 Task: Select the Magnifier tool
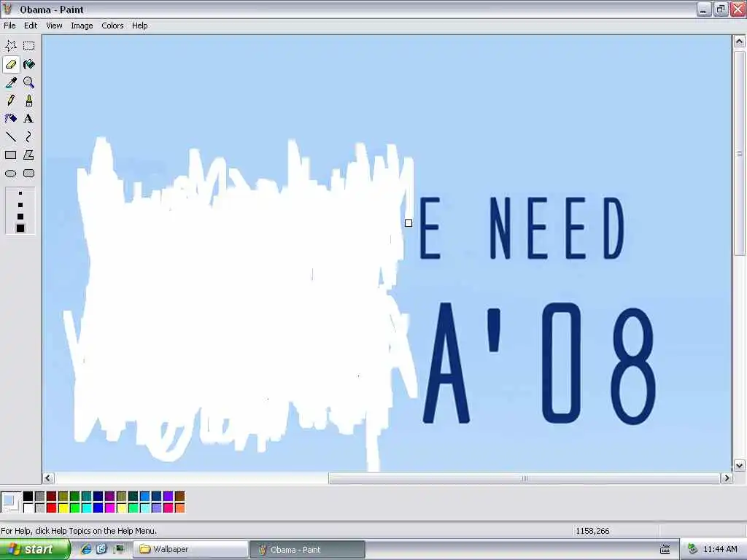coord(28,82)
